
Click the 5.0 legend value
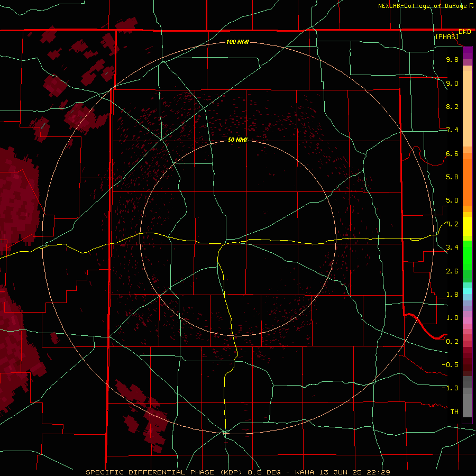click(x=452, y=200)
